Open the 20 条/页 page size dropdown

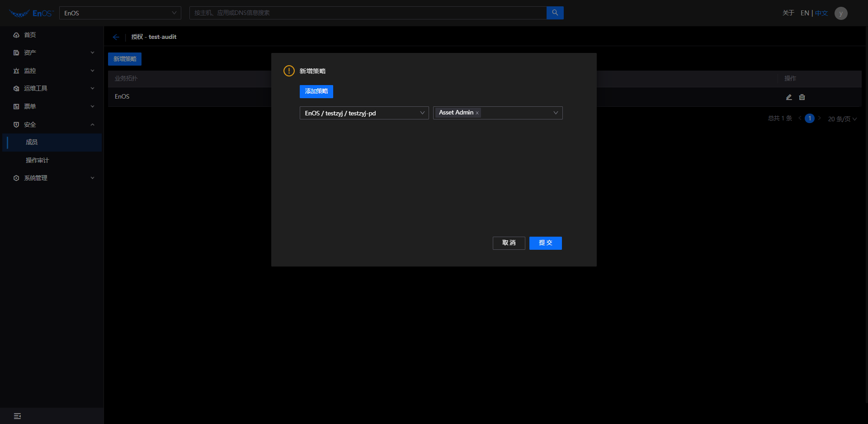click(842, 119)
